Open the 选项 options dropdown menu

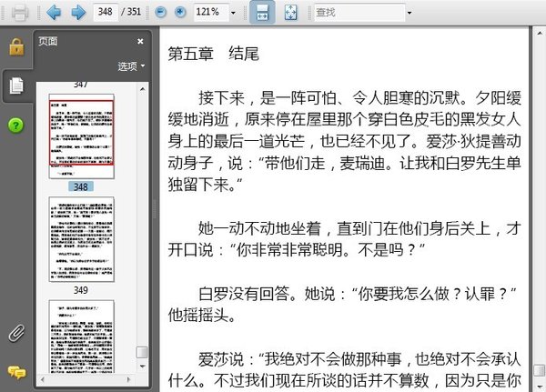coord(131,66)
